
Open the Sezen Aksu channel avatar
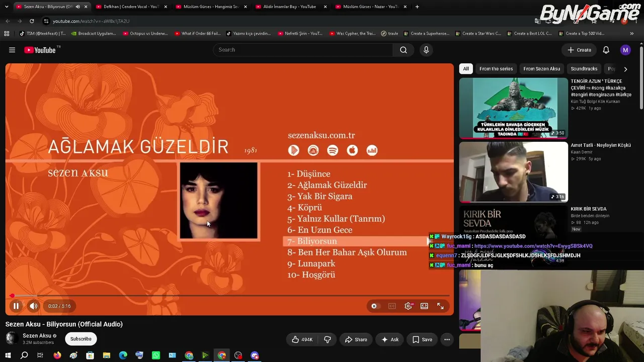pyautogui.click(x=12, y=339)
